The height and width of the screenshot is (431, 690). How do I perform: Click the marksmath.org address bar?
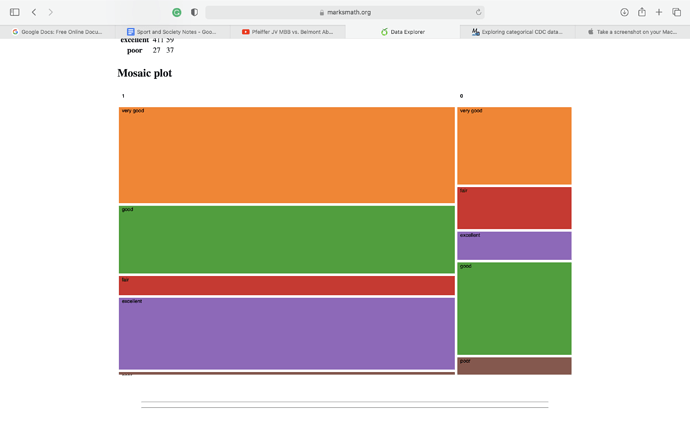(x=345, y=12)
